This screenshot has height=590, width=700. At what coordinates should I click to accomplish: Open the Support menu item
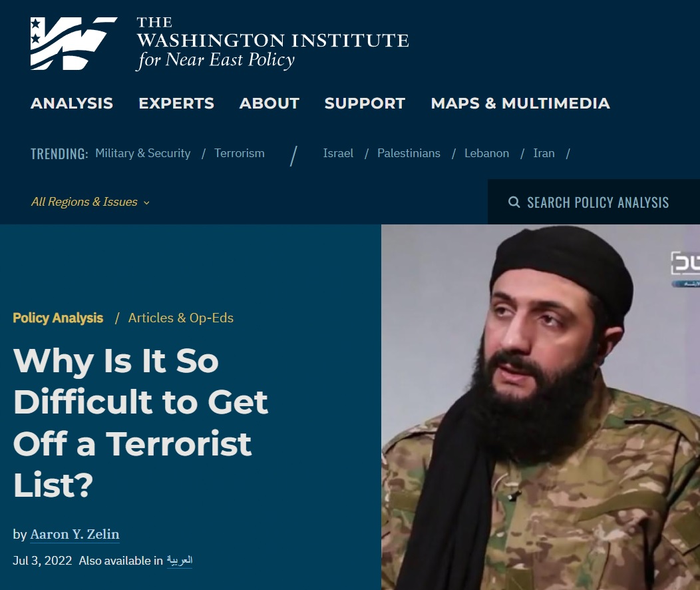click(x=365, y=103)
